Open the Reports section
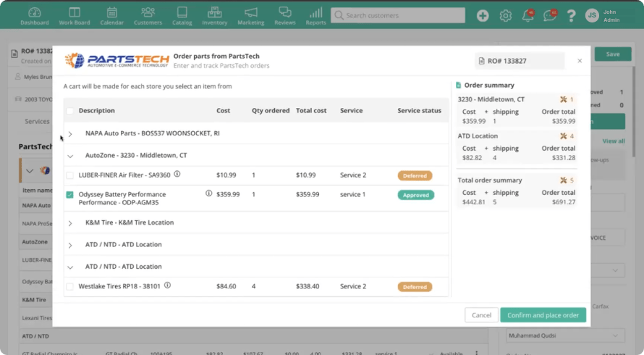Image resolution: width=644 pixels, height=355 pixels. [x=315, y=16]
